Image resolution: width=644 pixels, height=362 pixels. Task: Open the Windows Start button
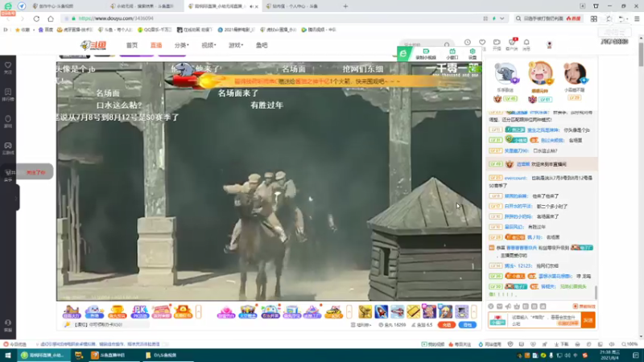(8, 355)
